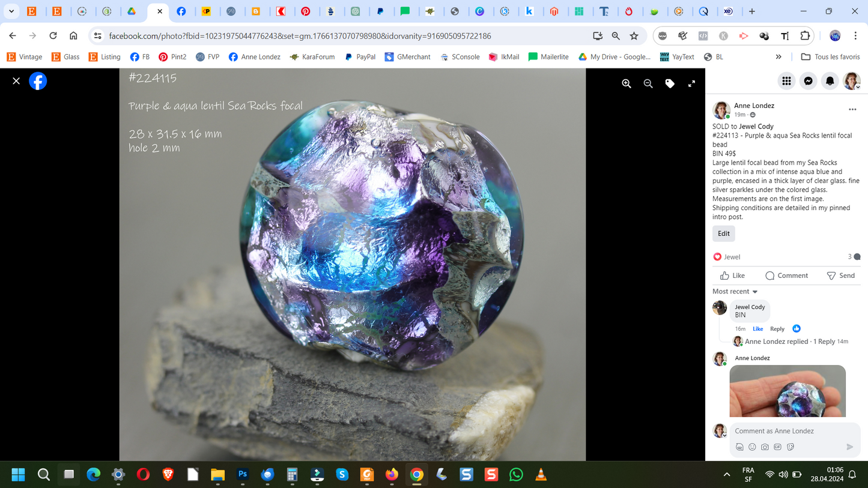The height and width of the screenshot is (488, 868).
Task: Attach a photo using the comment camera icon
Action: tap(765, 447)
